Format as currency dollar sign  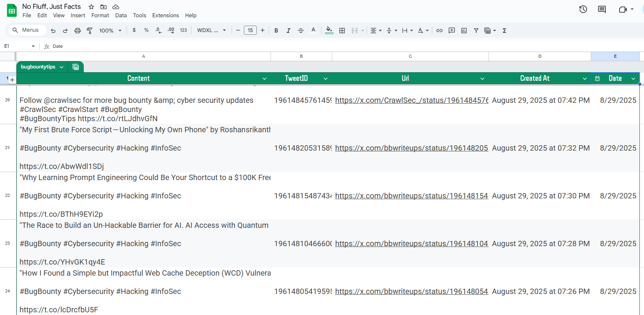point(134,30)
